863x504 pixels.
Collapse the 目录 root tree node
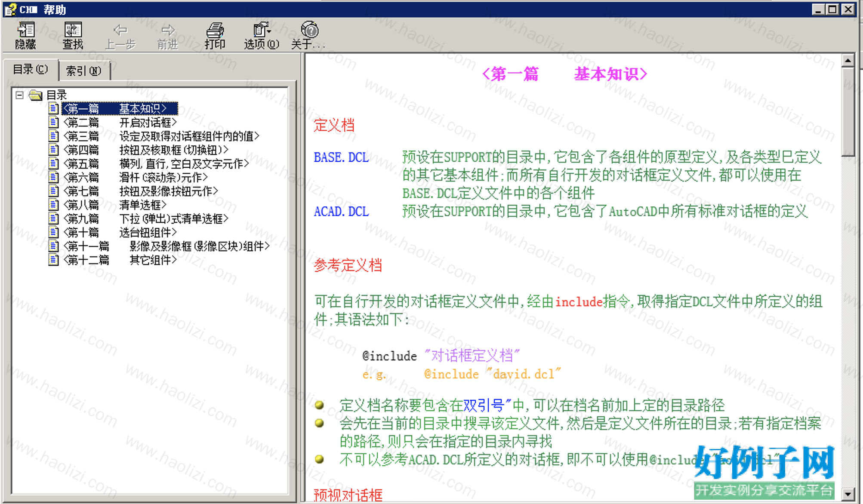tap(19, 95)
